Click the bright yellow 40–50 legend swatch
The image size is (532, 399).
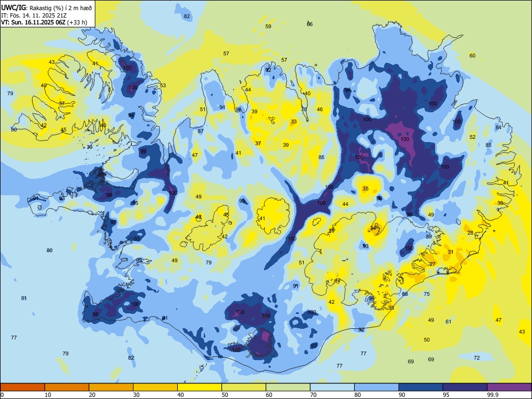click(x=199, y=387)
